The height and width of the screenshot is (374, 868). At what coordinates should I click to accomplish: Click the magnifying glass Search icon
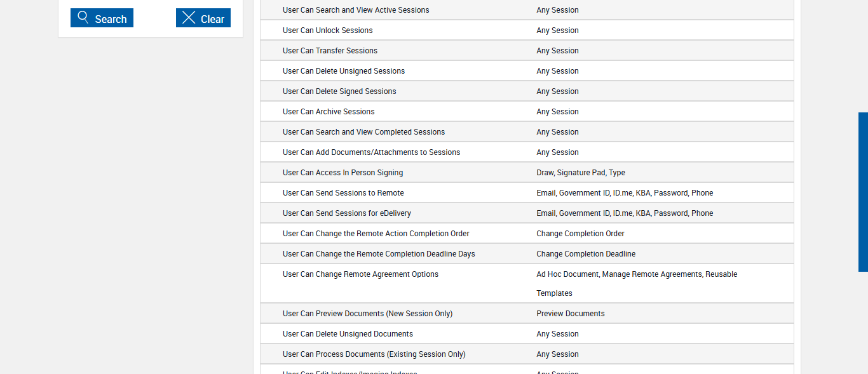tap(83, 18)
